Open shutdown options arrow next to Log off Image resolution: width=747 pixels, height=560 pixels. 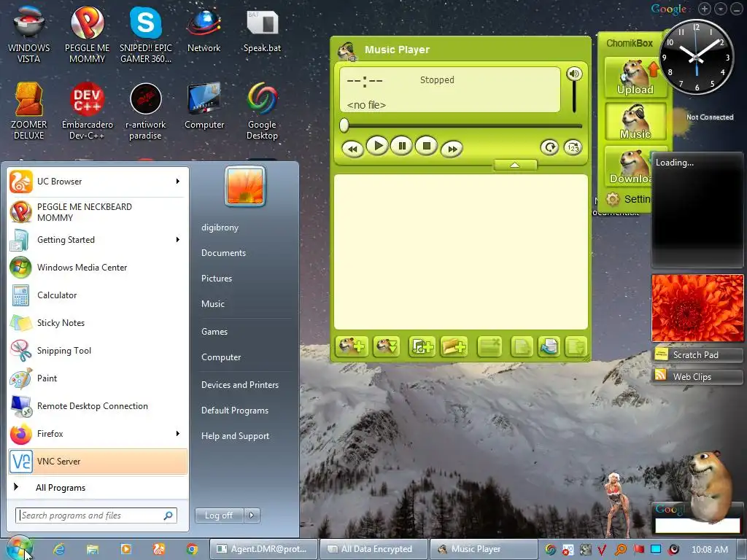(252, 515)
